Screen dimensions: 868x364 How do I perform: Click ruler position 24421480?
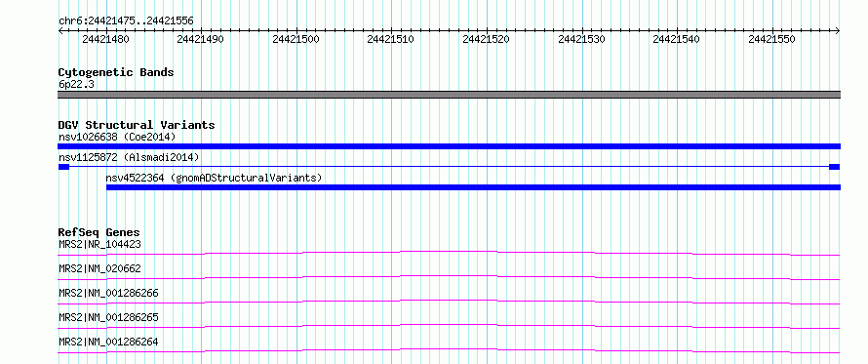(106, 39)
